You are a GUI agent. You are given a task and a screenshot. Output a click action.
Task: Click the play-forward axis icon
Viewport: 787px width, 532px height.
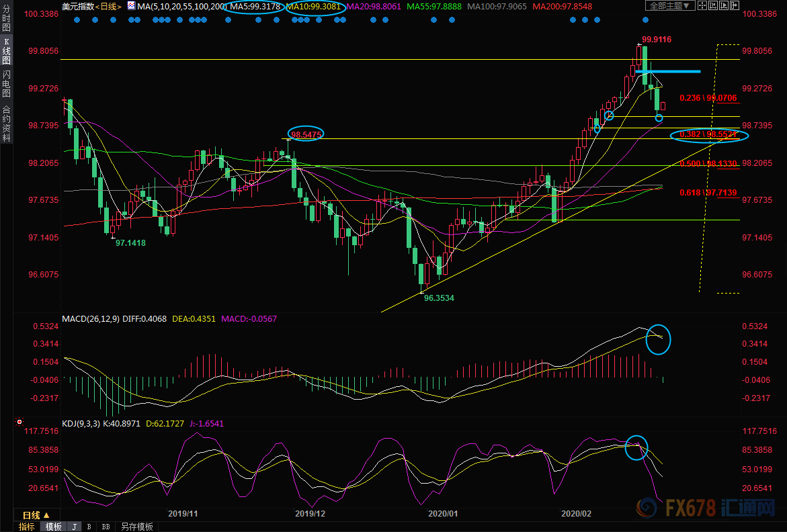click(724, 5)
